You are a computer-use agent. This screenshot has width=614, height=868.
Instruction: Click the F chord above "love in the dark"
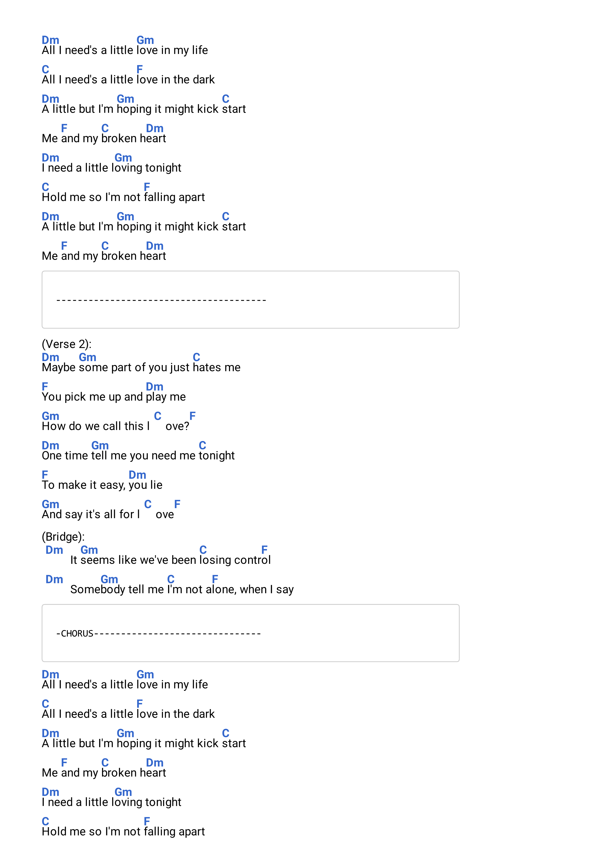(x=139, y=69)
